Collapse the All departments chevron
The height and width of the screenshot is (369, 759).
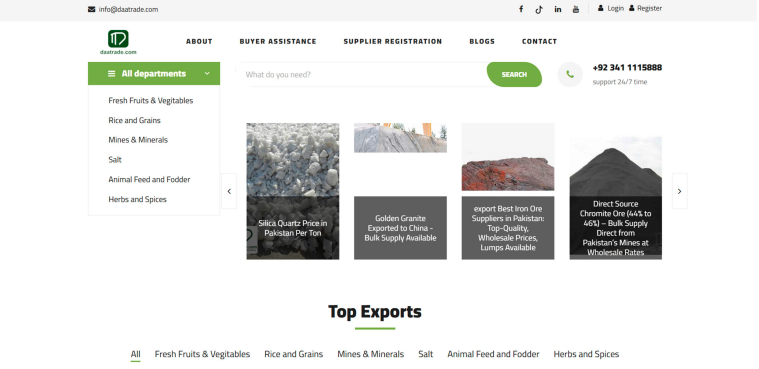click(207, 74)
